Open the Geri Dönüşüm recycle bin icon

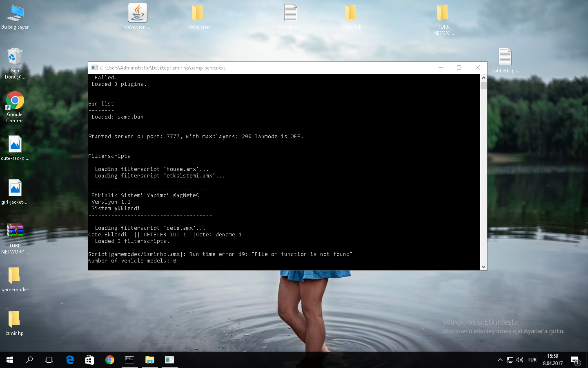pos(15,63)
